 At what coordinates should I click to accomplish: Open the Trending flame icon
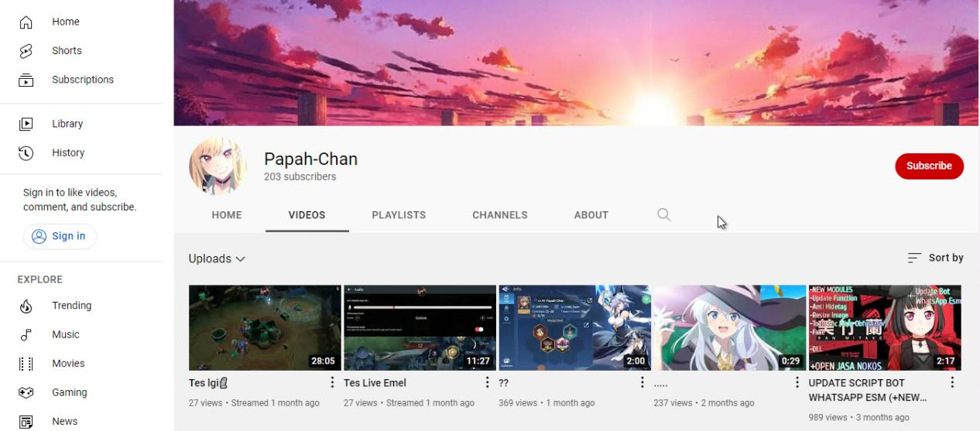tap(26, 306)
